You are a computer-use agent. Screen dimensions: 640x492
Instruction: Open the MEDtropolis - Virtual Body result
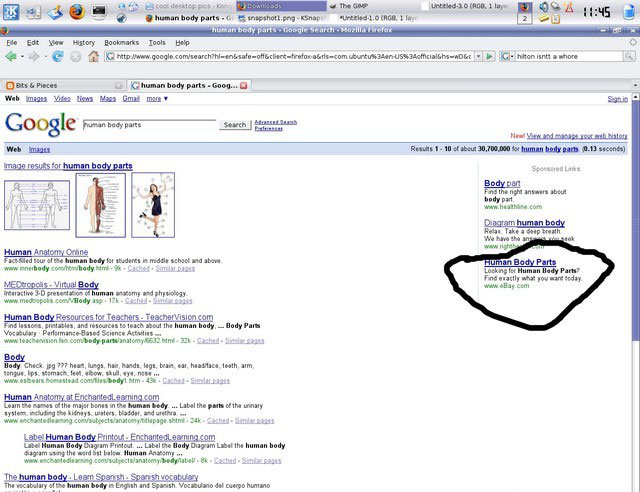click(x=51, y=284)
